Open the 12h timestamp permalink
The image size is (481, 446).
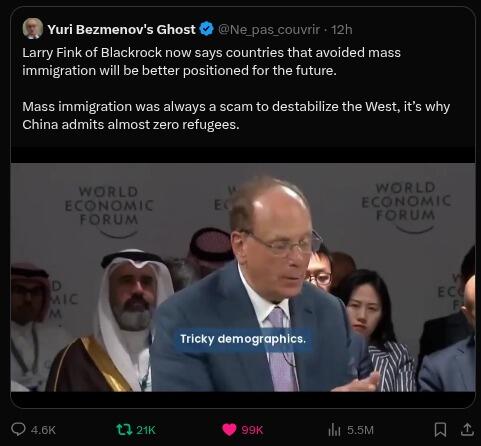click(x=342, y=30)
